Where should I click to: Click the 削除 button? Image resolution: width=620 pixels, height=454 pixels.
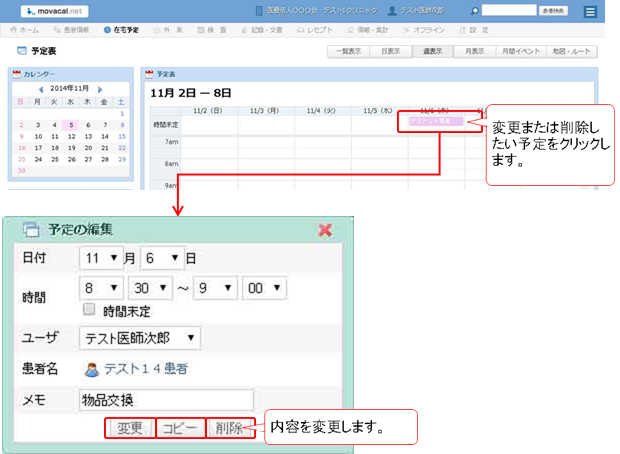pos(227,428)
